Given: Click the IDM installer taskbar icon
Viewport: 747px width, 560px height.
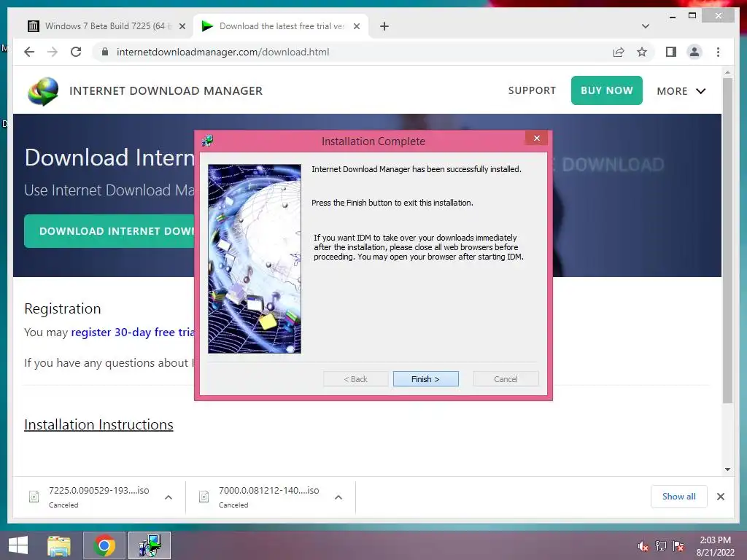Looking at the screenshot, I should (x=150, y=545).
